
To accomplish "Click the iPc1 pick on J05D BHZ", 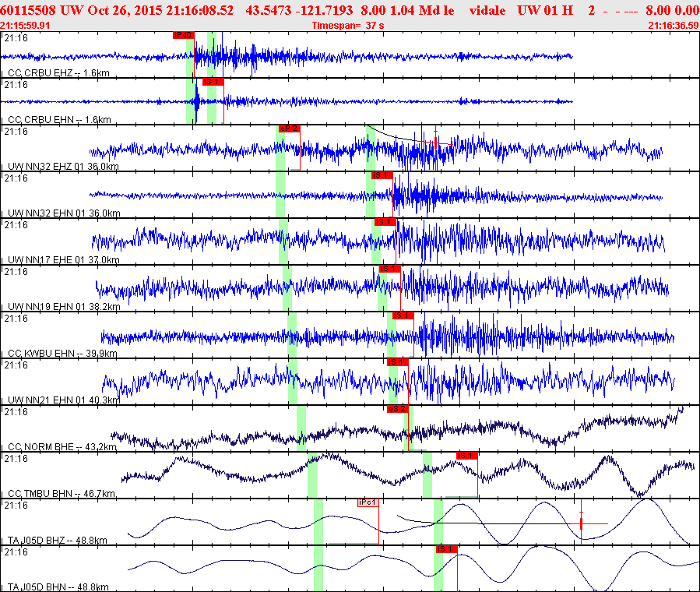I will [368, 502].
